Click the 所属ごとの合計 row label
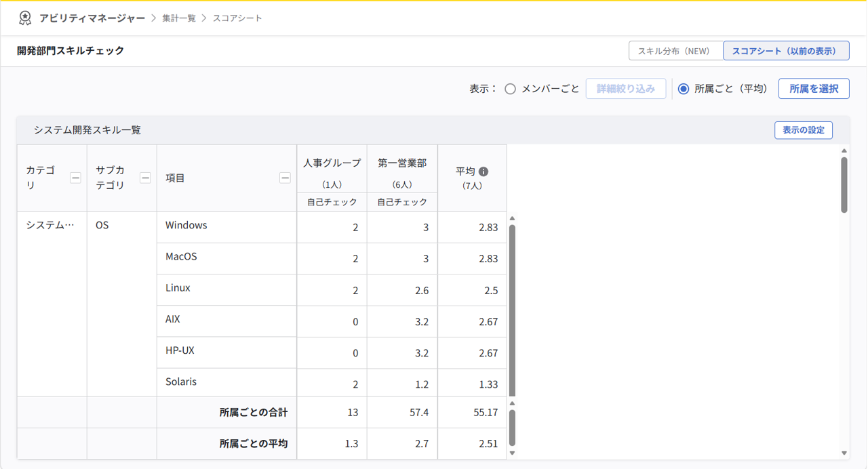 (x=253, y=412)
